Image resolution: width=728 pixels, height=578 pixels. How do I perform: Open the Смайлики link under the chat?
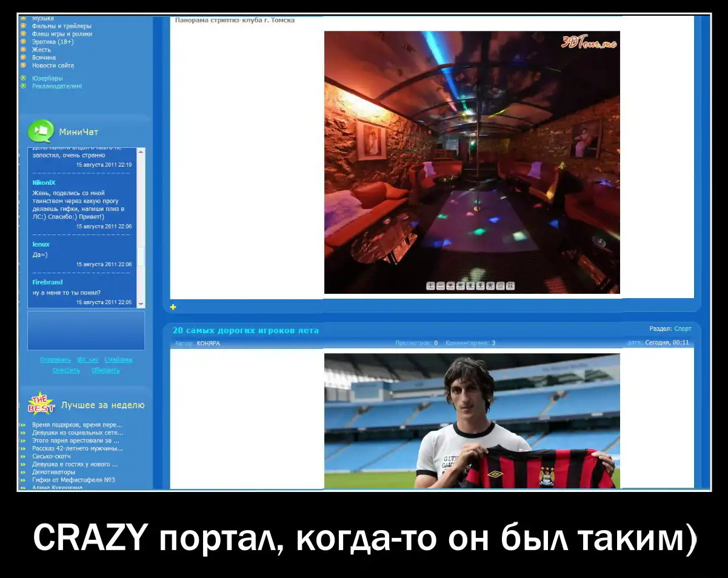(x=118, y=360)
